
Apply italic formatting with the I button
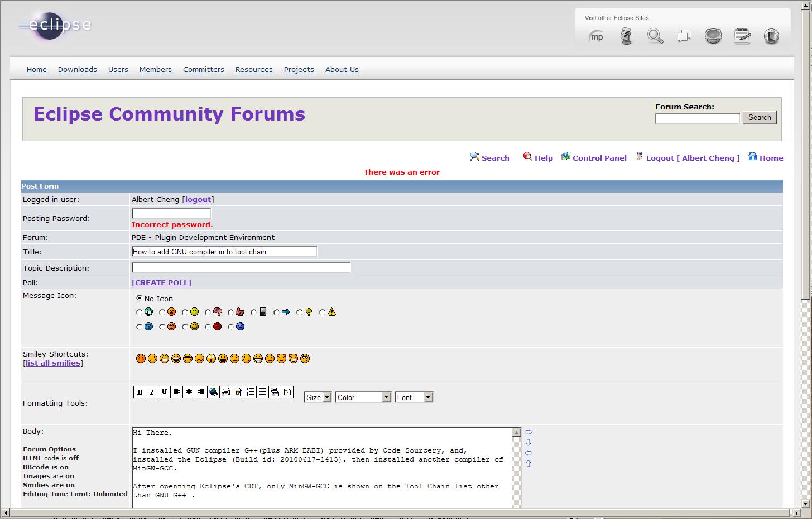pyautogui.click(x=152, y=392)
